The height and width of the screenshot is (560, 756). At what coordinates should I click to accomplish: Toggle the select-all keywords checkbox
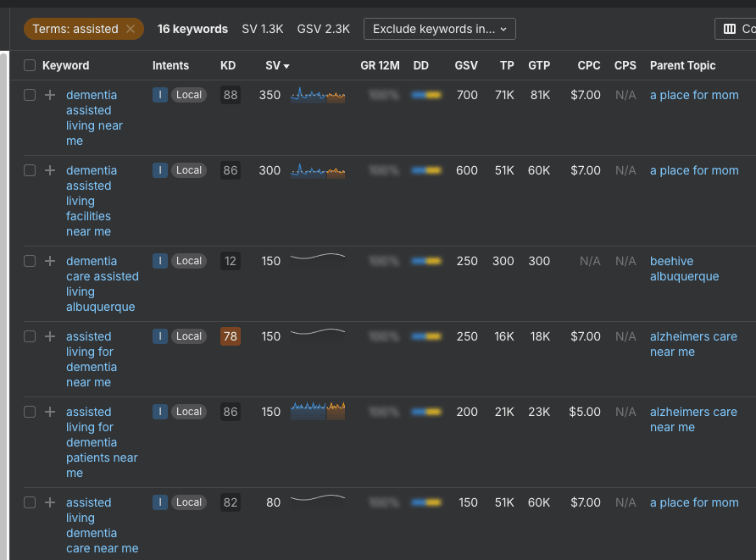tap(30, 65)
